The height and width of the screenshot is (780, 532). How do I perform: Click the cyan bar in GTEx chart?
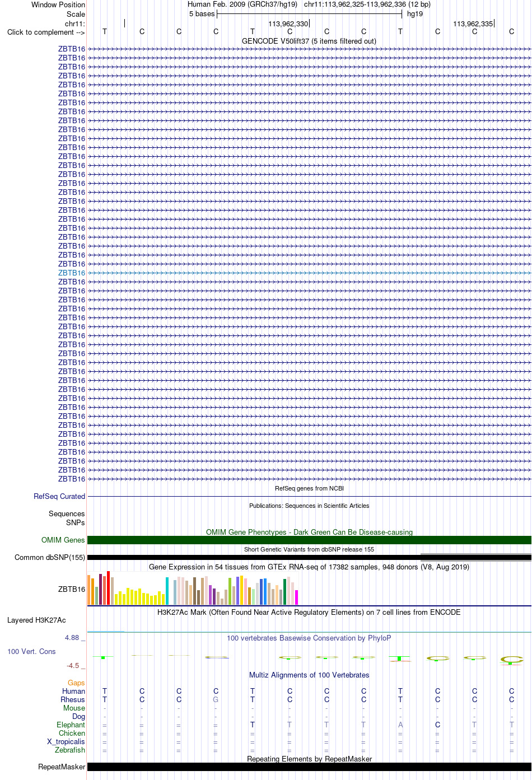point(167,591)
